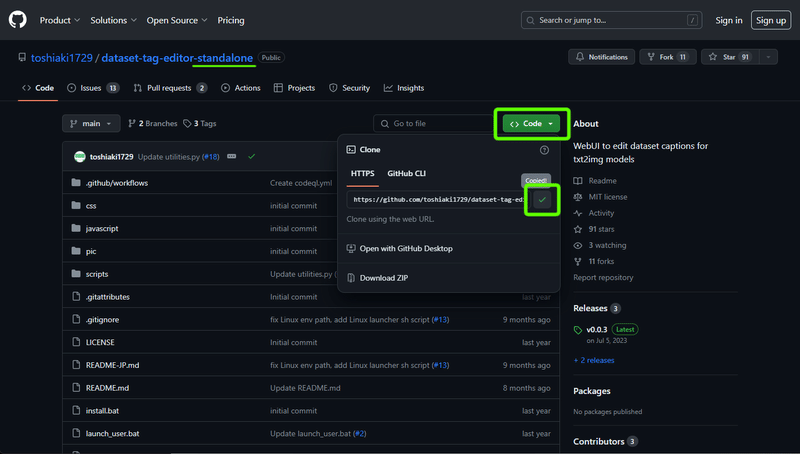
Task: Switch to the Issues tab
Action: pyautogui.click(x=93, y=88)
